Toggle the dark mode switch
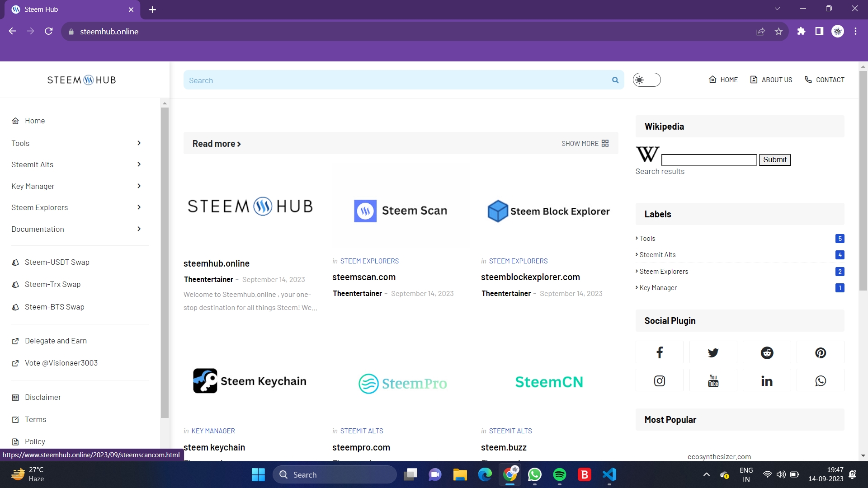 click(x=646, y=80)
